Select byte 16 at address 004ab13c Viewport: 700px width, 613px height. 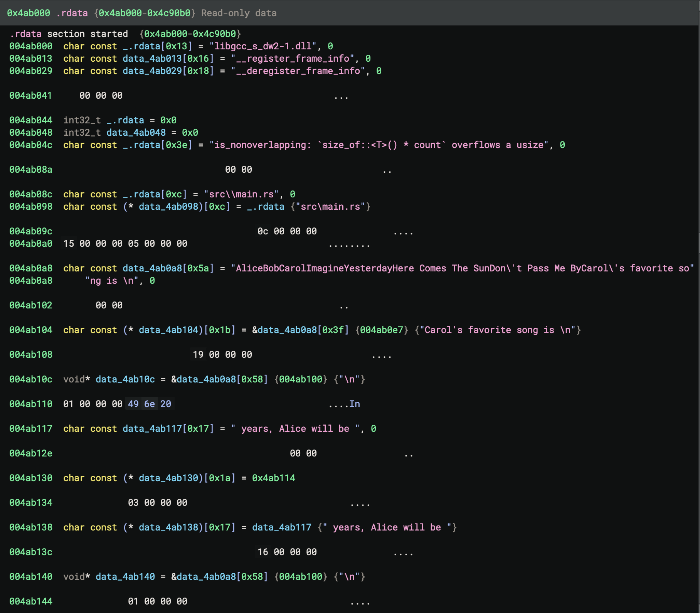[x=263, y=552]
